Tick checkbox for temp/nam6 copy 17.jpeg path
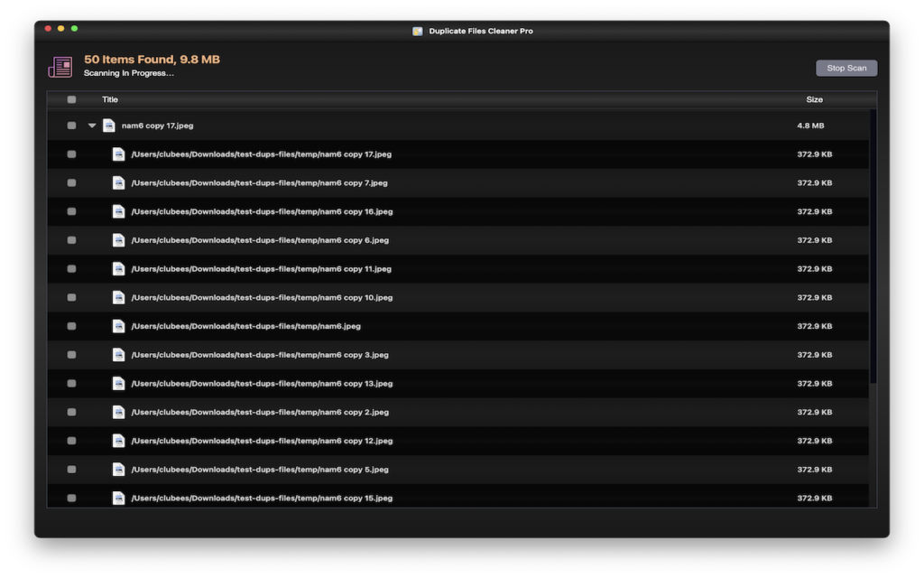 pyautogui.click(x=71, y=154)
